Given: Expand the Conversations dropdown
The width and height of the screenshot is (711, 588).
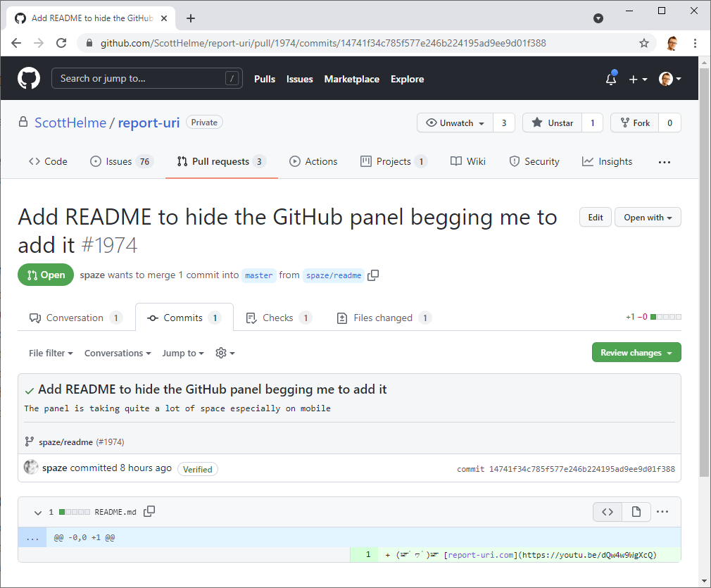Looking at the screenshot, I should (118, 353).
